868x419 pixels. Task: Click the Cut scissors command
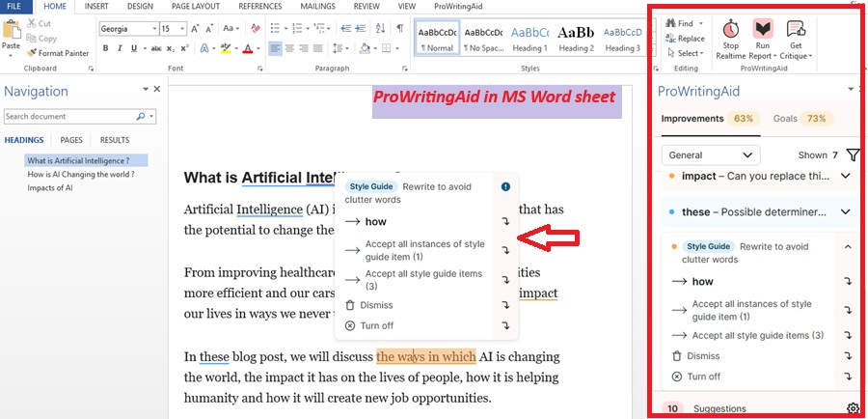tap(39, 23)
